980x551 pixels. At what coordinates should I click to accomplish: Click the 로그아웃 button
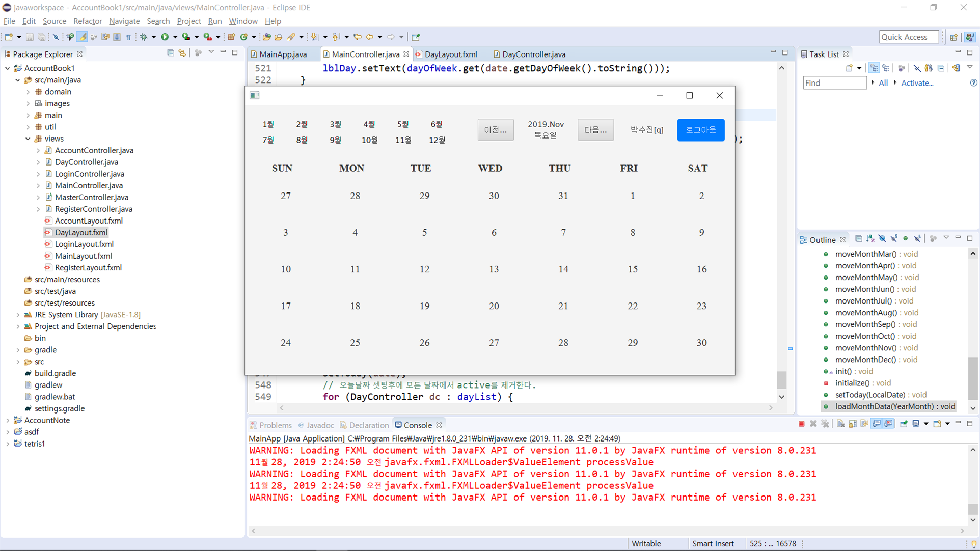coord(701,130)
